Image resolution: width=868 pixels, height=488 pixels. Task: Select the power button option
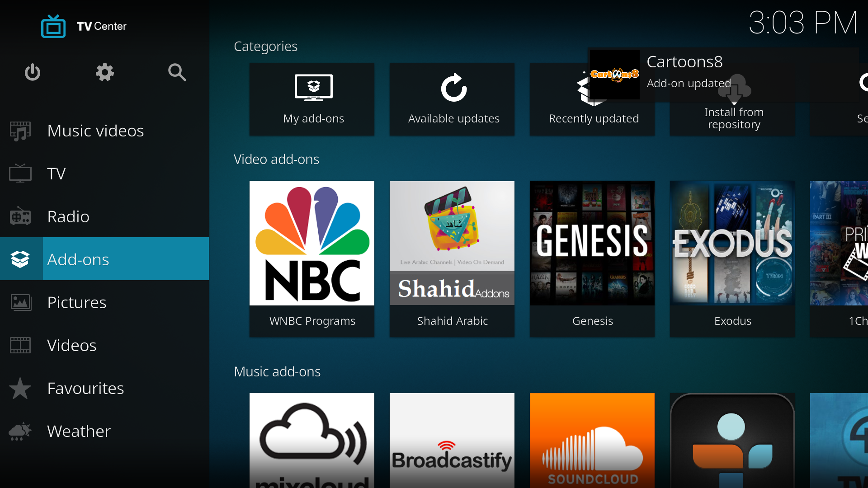click(33, 71)
